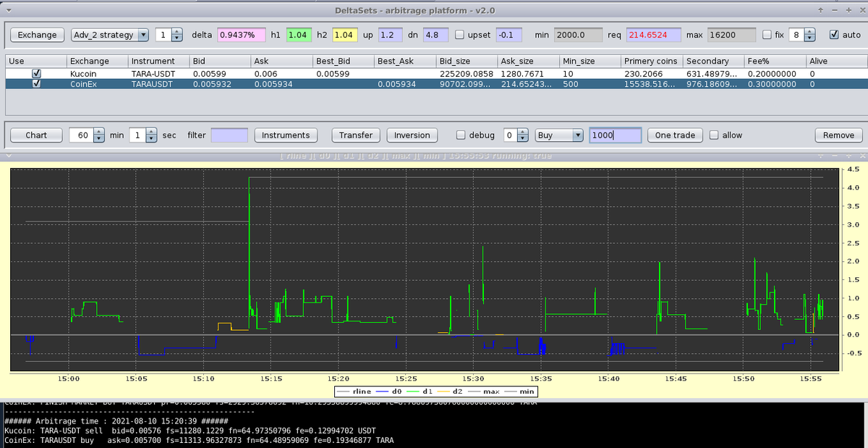The width and height of the screenshot is (868, 448).
Task: Click the TARAUSDT instrument cell
Action: pos(159,83)
